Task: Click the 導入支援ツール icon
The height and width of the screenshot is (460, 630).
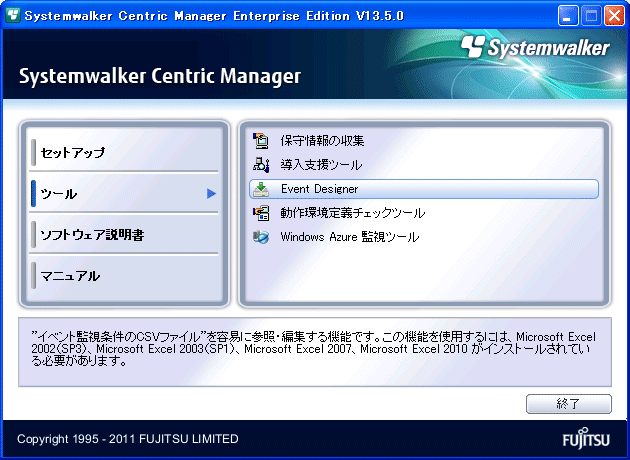Action: pyautogui.click(x=260, y=165)
